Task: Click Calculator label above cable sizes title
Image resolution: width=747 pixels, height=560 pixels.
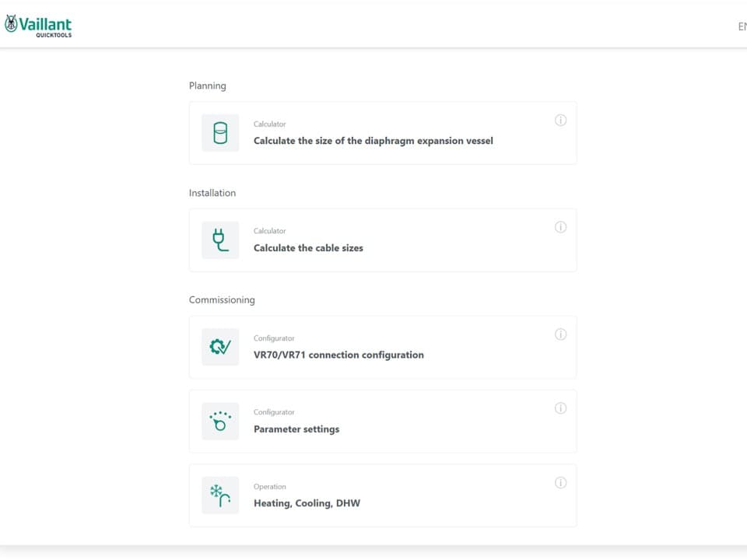Action: pos(269,231)
